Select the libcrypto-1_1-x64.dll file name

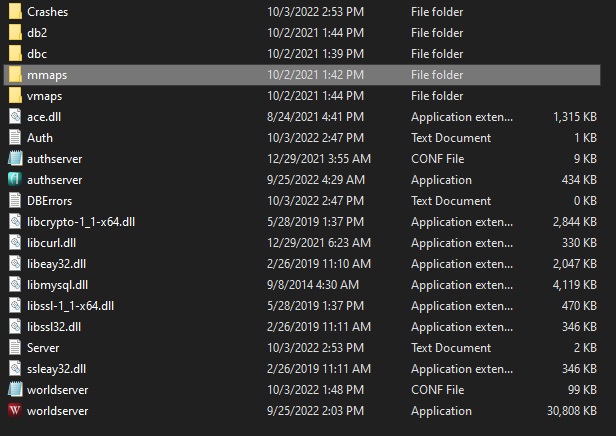click(81, 222)
